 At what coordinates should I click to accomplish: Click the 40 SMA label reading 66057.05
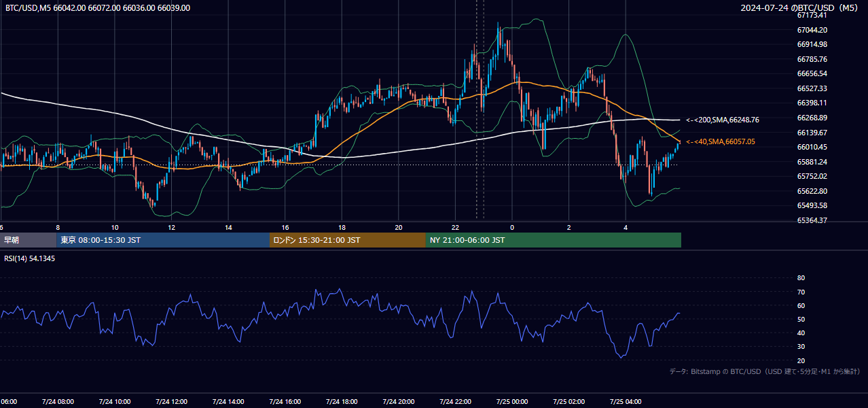pyautogui.click(x=720, y=141)
